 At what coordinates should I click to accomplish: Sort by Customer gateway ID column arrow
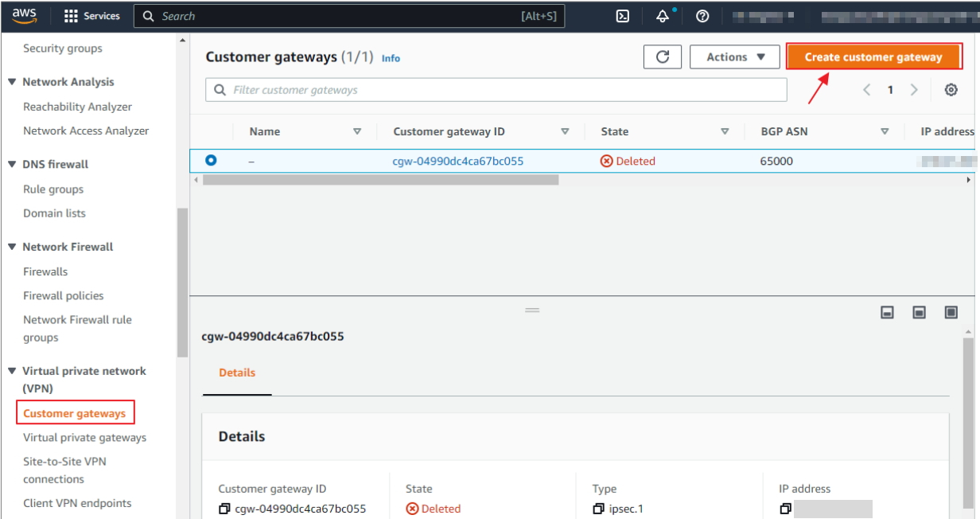click(x=565, y=132)
